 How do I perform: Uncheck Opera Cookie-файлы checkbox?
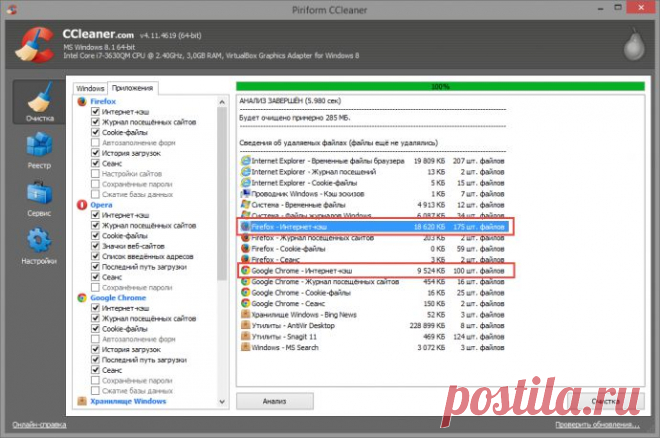coord(96,236)
